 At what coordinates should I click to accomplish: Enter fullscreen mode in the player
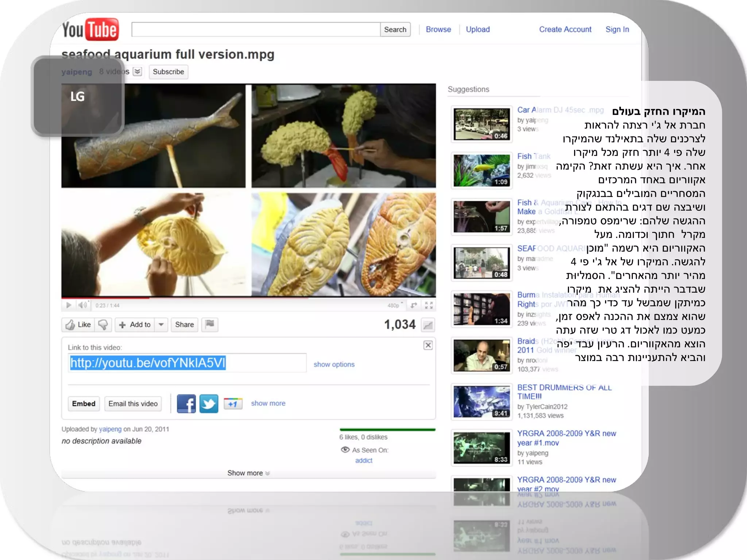pyautogui.click(x=429, y=305)
